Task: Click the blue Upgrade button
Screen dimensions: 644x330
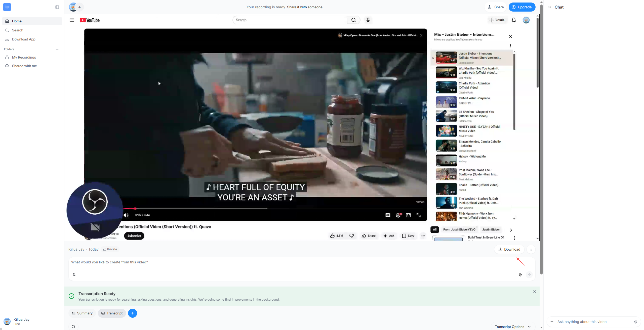Action: [x=522, y=7]
